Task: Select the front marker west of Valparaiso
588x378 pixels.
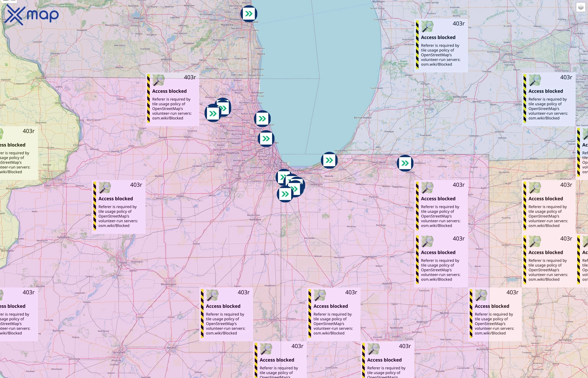Action: pos(295,189)
